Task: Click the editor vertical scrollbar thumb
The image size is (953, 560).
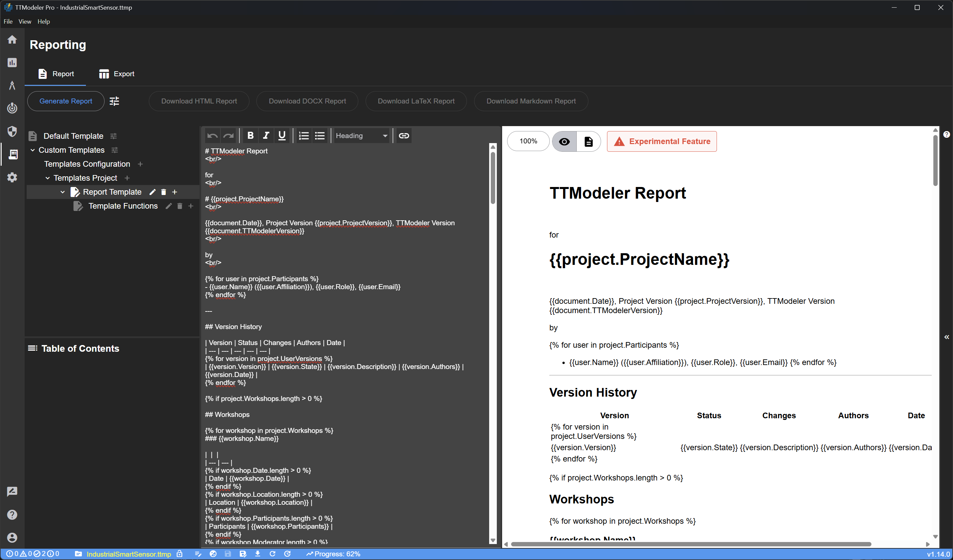Action: pyautogui.click(x=493, y=178)
